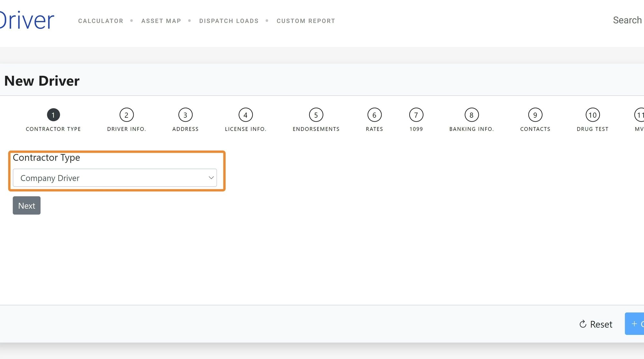644x359 pixels.
Task: Click the BANKING INFO. step label
Action: pos(472,129)
